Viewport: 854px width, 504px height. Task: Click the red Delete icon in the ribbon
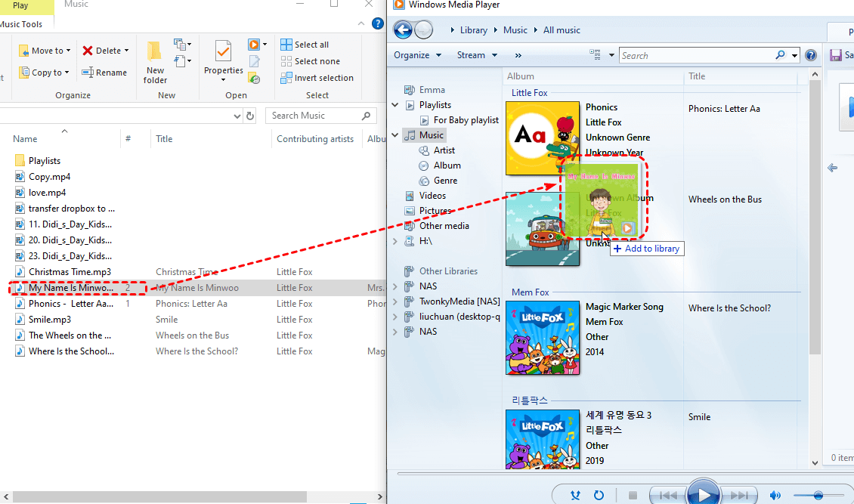point(87,51)
